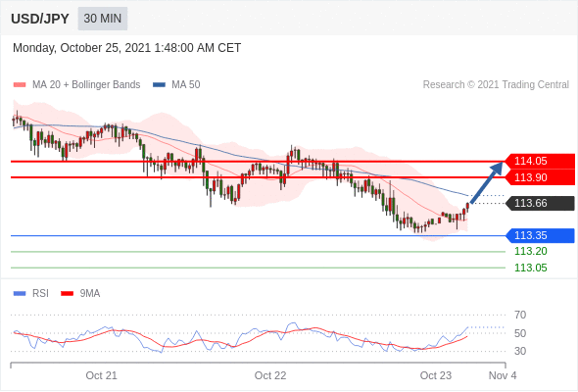Click the 'RSI' legend label
The width and height of the screenshot is (578, 392).
click(40, 294)
